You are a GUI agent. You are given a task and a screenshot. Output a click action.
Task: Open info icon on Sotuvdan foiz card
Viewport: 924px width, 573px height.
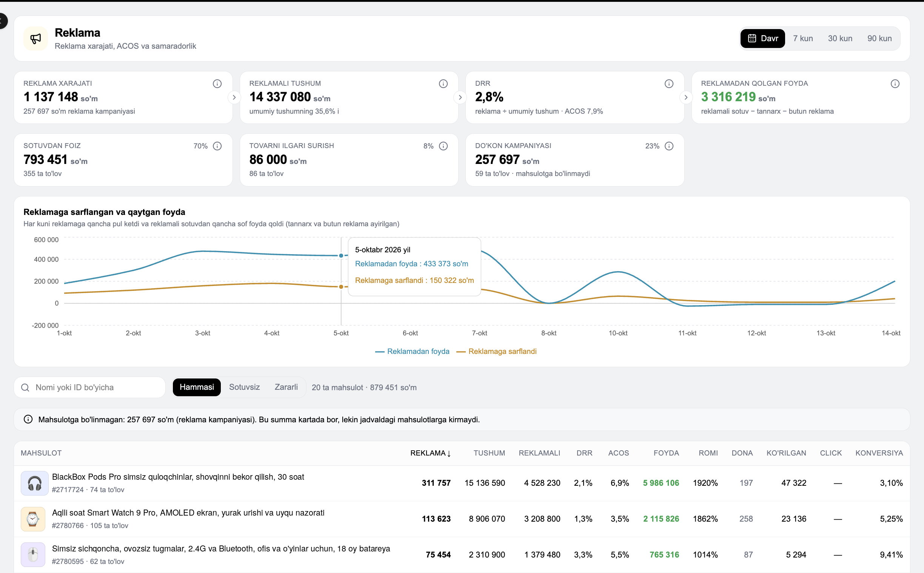pos(217,146)
